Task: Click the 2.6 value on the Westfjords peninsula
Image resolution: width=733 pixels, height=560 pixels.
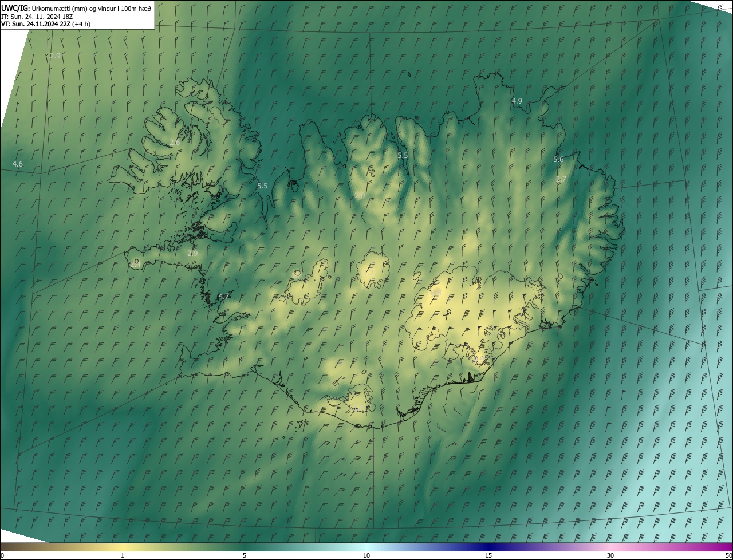Action: coord(175,142)
